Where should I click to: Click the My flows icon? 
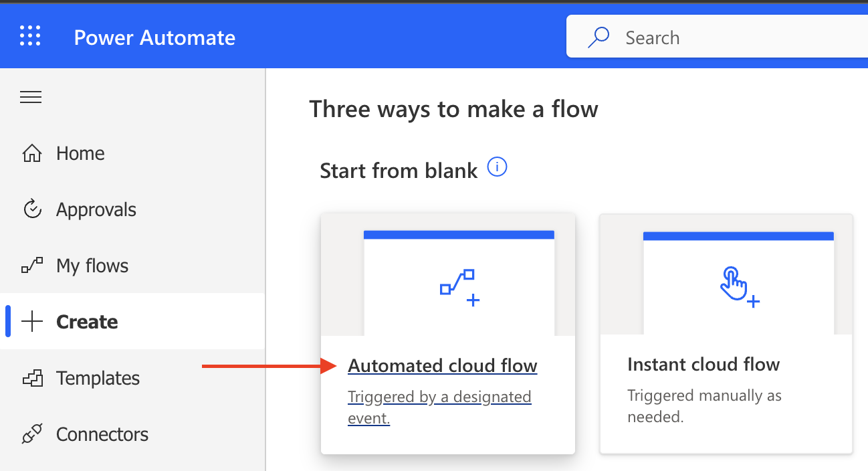(x=31, y=266)
